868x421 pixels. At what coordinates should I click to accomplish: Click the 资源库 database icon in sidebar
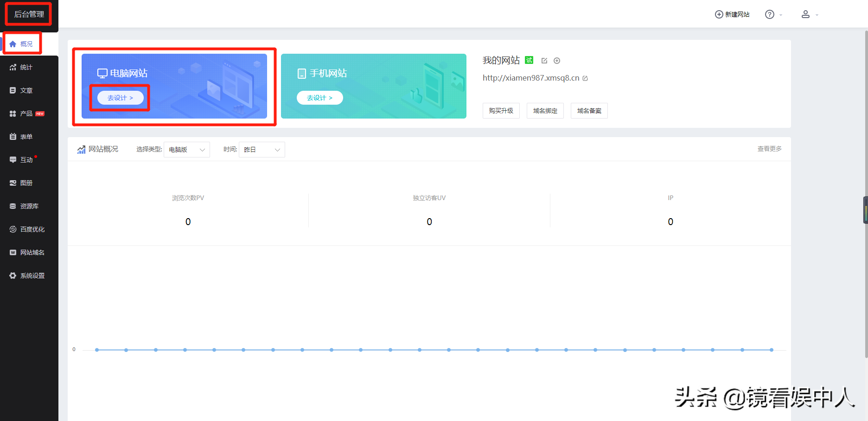click(x=13, y=206)
